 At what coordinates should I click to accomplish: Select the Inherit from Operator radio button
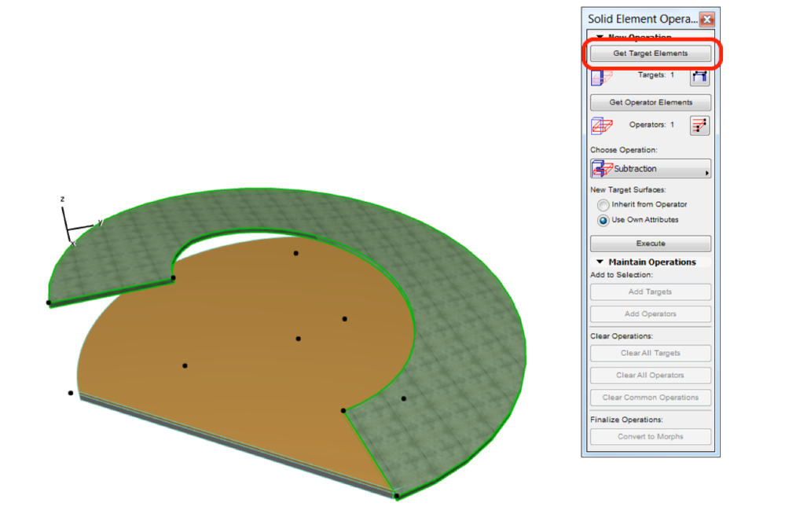click(x=603, y=204)
